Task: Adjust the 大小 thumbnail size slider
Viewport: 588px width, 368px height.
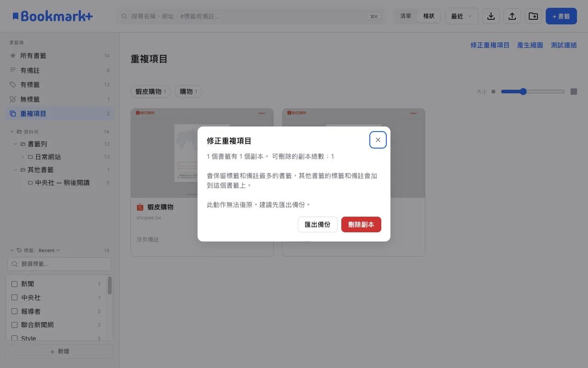Action: point(533,92)
